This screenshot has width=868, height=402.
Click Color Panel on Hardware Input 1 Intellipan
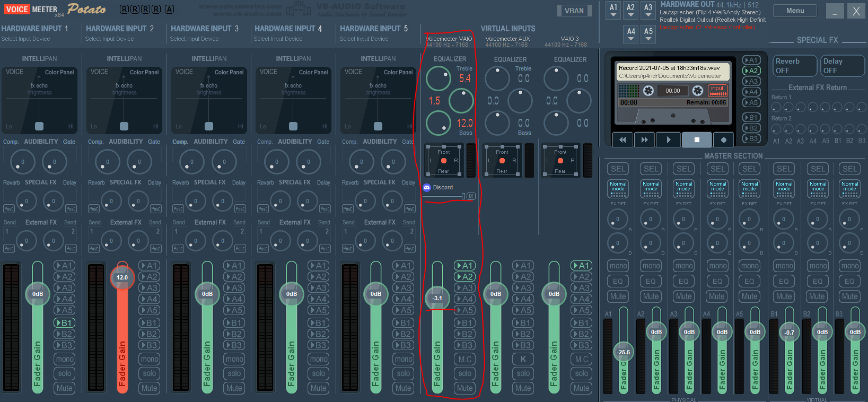click(x=59, y=72)
